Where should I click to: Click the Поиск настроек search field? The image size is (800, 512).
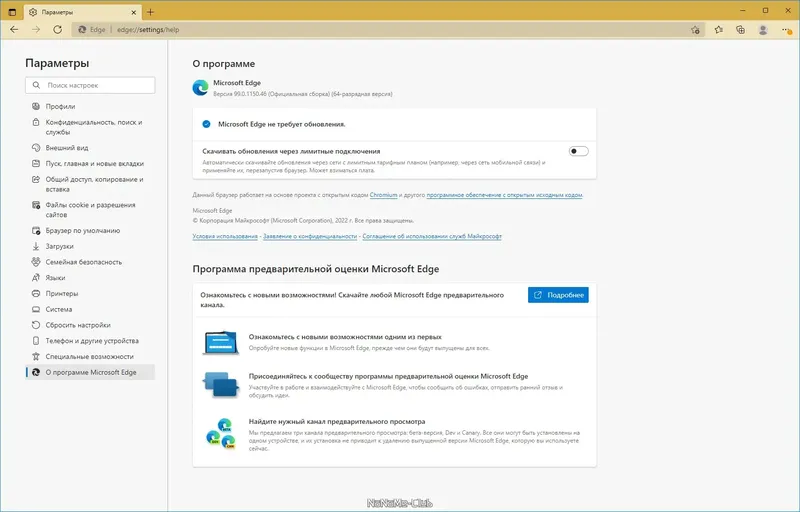tap(90, 85)
